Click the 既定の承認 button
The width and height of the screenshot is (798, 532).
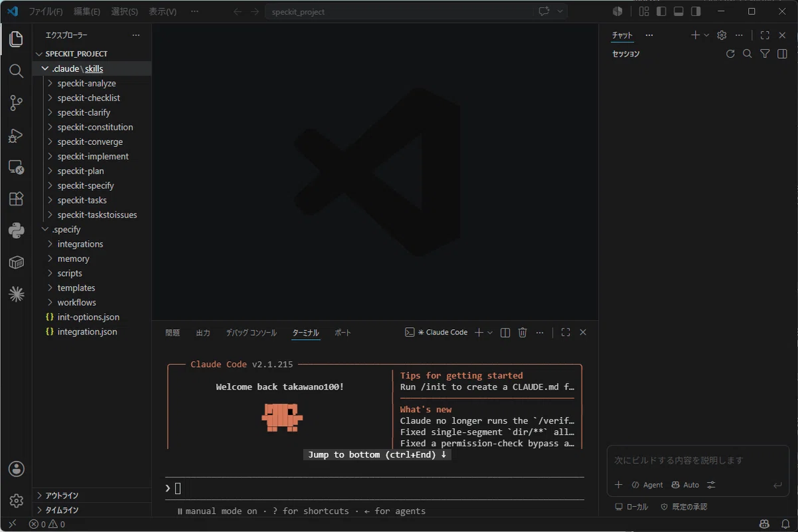click(684, 507)
